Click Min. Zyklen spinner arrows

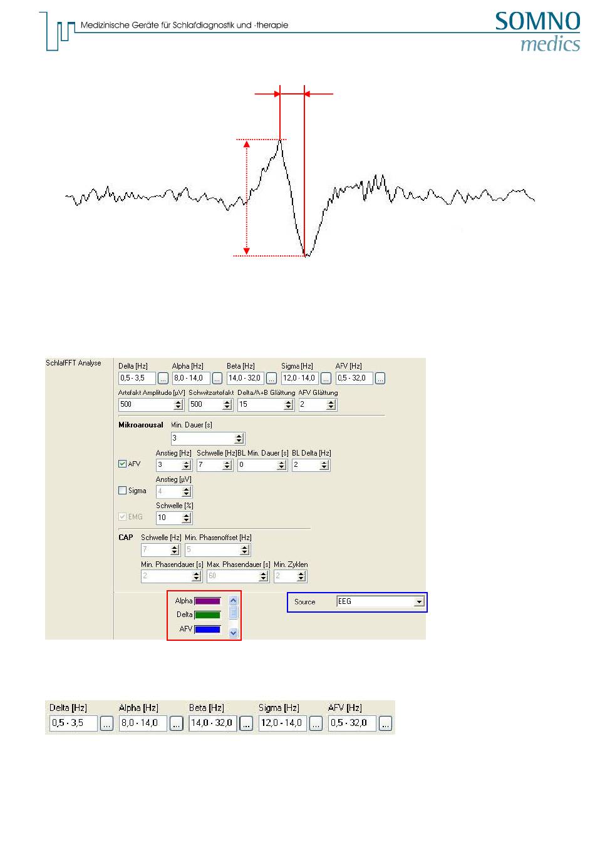pyautogui.click(x=302, y=576)
